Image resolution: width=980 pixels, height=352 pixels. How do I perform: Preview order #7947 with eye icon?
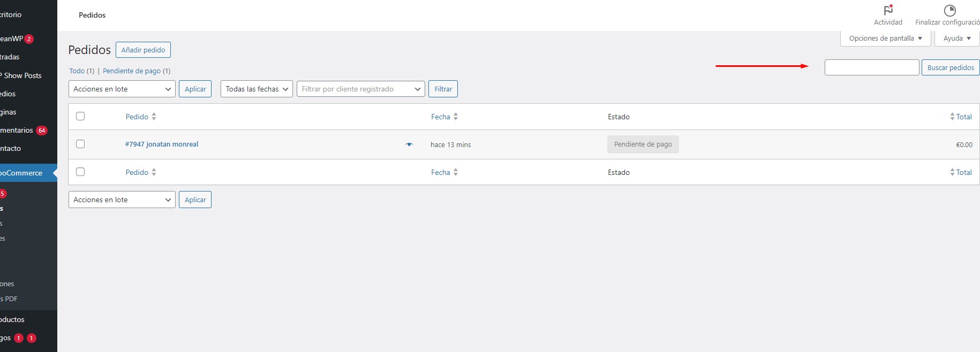click(409, 144)
